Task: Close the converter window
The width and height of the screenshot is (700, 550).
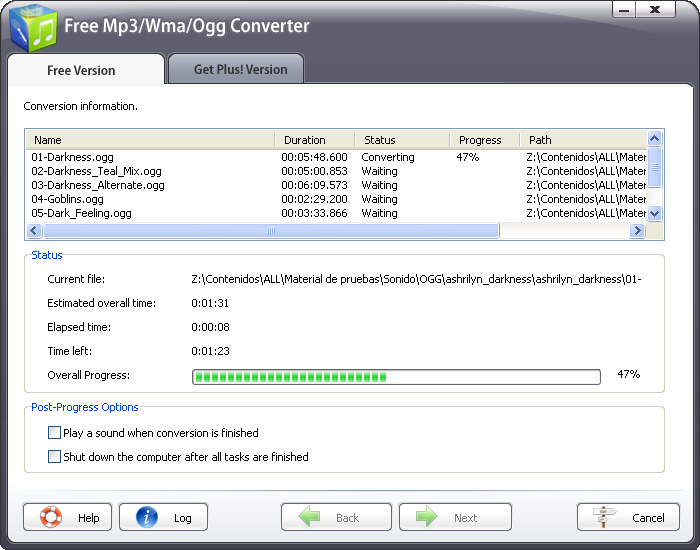Action: [x=655, y=10]
